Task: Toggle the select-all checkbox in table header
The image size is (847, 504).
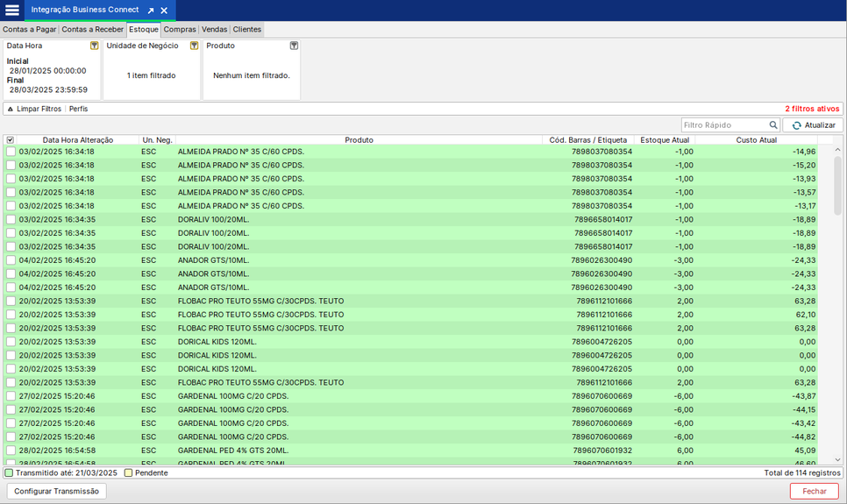Action: point(11,140)
